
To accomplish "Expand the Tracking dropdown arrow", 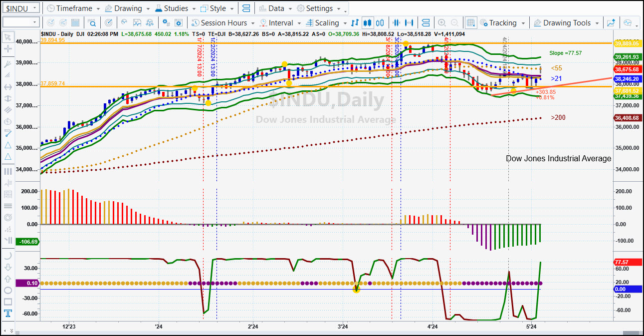I will [523, 23].
